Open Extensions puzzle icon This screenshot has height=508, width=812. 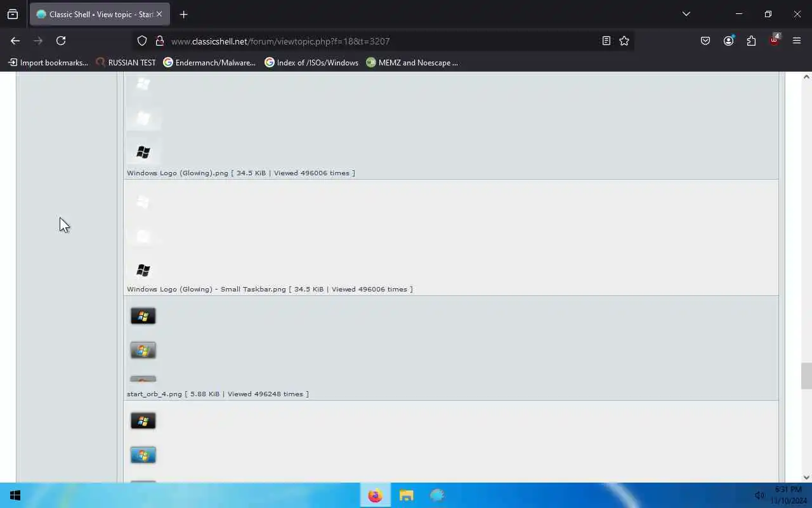(751, 41)
